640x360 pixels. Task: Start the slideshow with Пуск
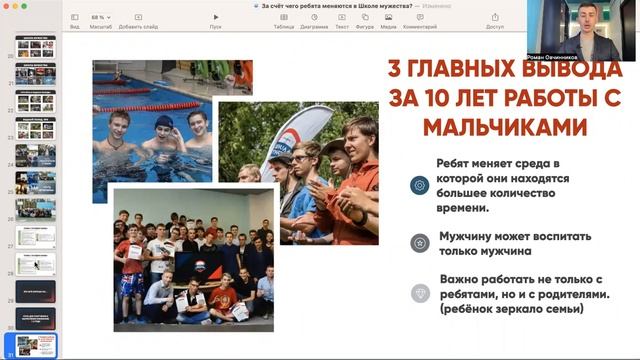[216, 21]
